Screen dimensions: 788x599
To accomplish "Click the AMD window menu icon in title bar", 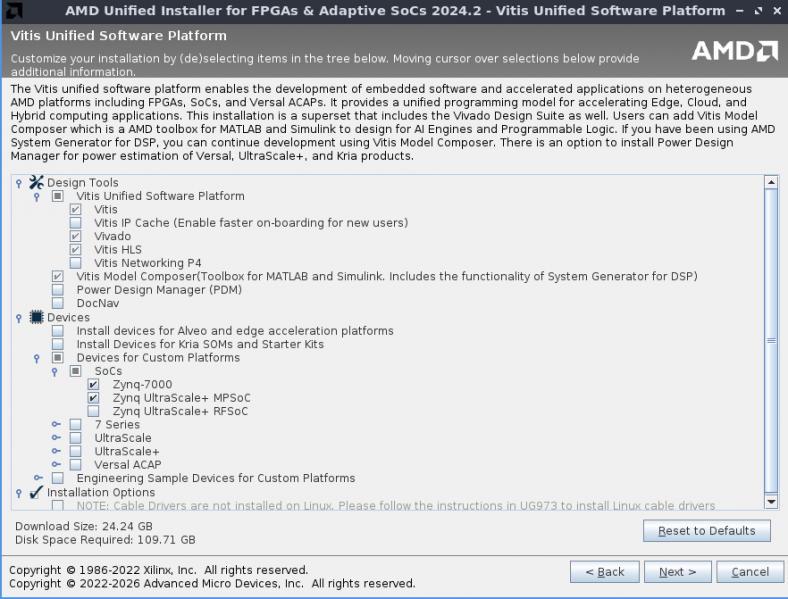I will 14,10.
